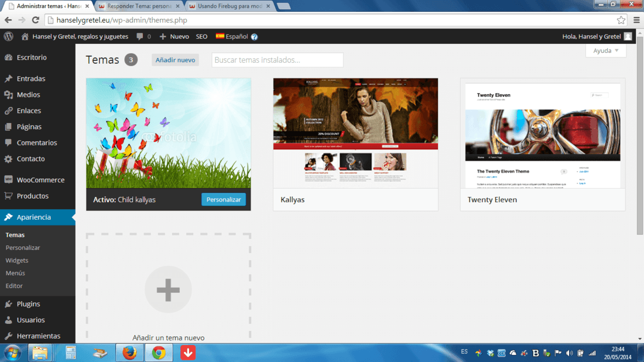
Task: Click the Plugins plug icon
Action: tap(8, 303)
